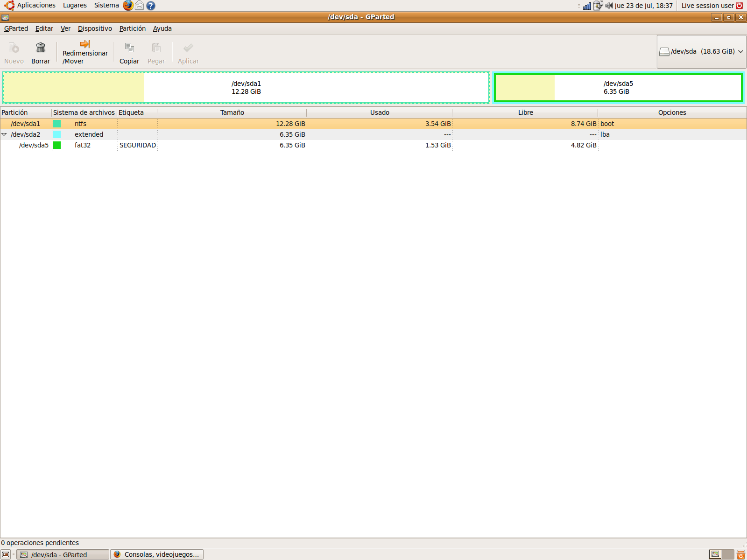Viewport: 747px width, 560px height.
Task: Open the Ayuda menu
Action: tap(162, 28)
